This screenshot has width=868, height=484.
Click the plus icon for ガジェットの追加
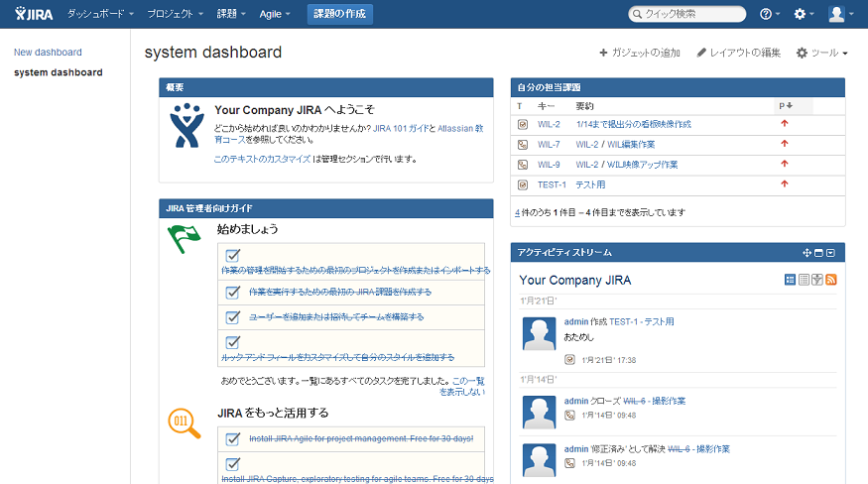pyautogui.click(x=603, y=53)
